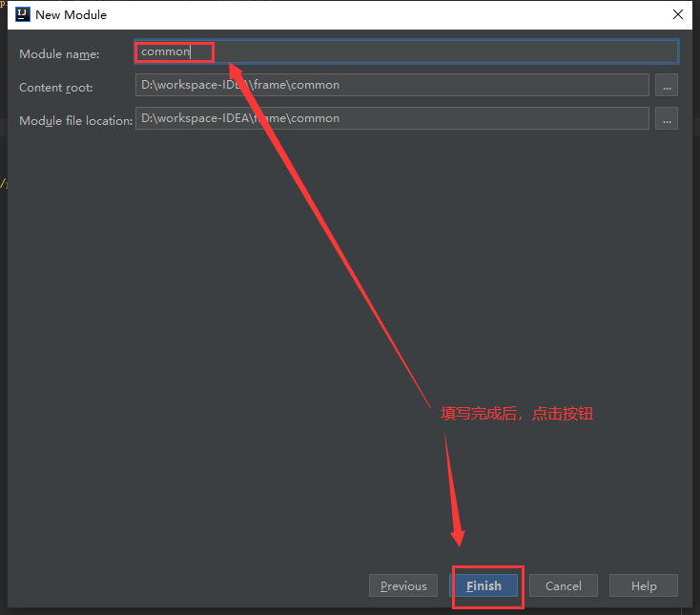The image size is (700, 615).
Task: Click the Module name input field
Action: 406,51
